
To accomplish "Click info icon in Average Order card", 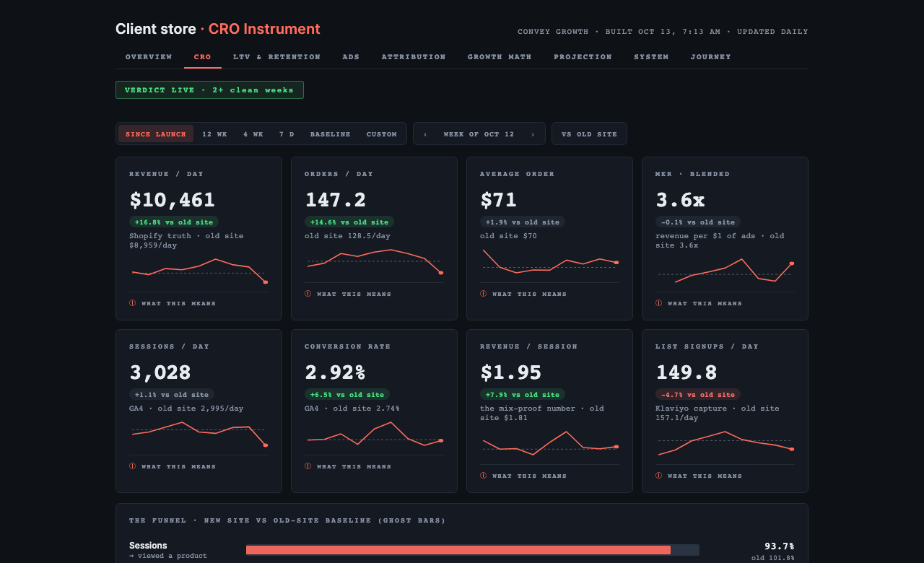I will 483,294.
